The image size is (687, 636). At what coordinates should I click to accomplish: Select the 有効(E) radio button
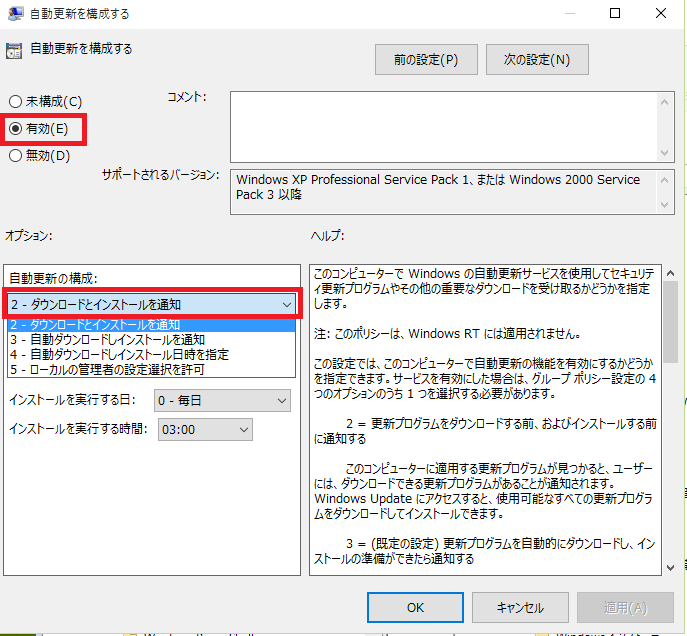16,129
